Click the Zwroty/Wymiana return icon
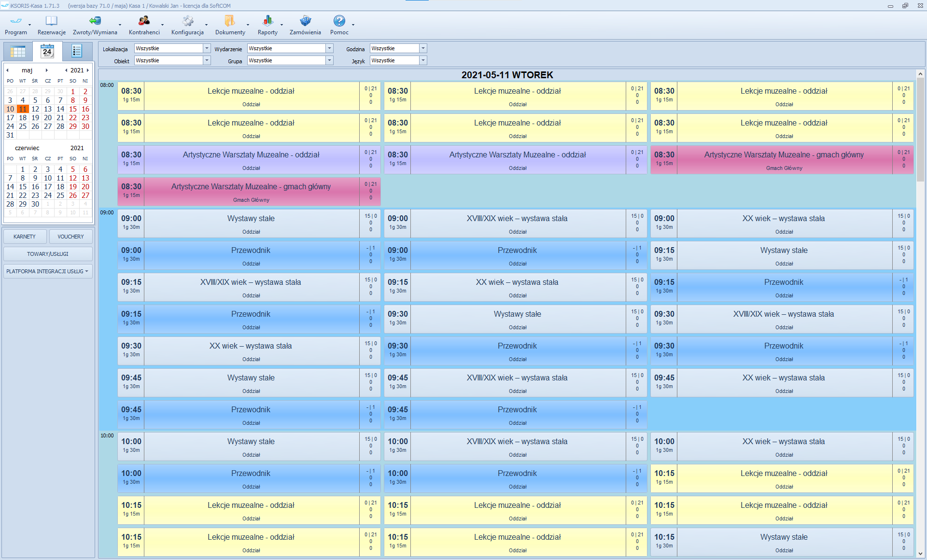The image size is (927, 560). (x=95, y=21)
